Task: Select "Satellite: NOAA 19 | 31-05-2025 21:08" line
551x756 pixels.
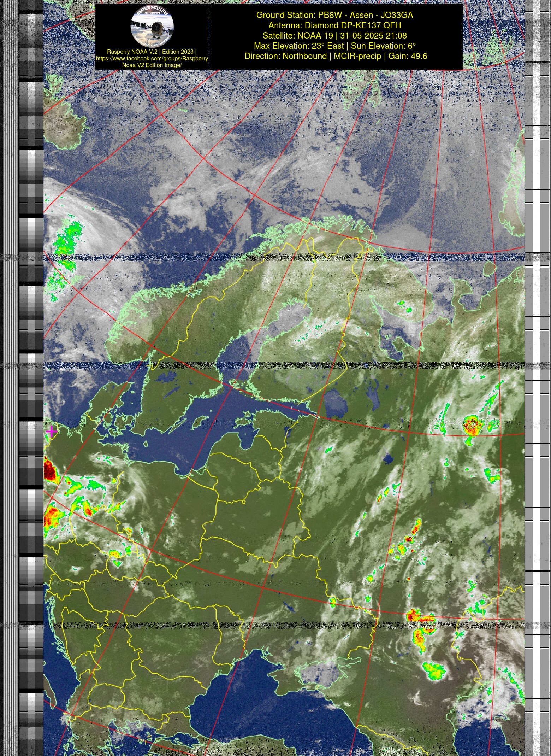Action: (x=335, y=36)
